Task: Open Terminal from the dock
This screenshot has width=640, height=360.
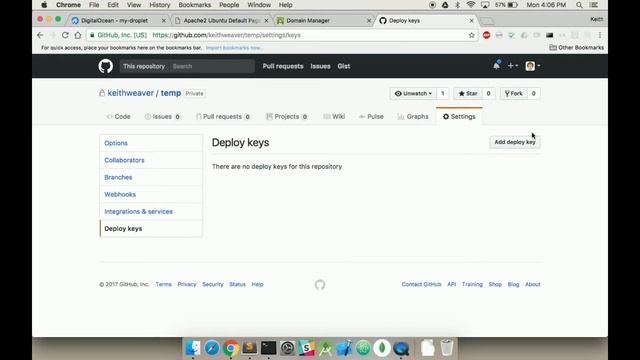Action: 269,348
